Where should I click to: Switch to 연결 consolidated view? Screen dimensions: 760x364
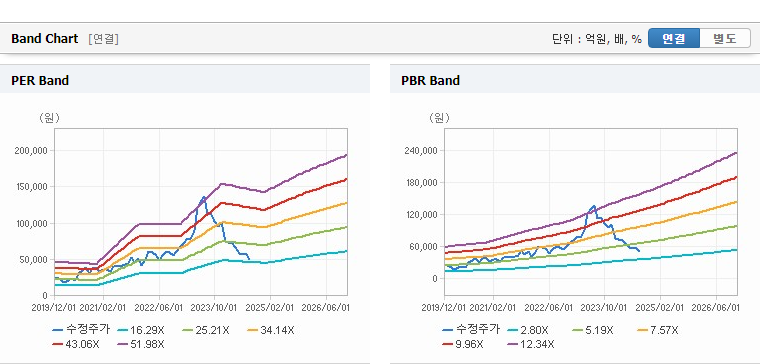pos(674,38)
